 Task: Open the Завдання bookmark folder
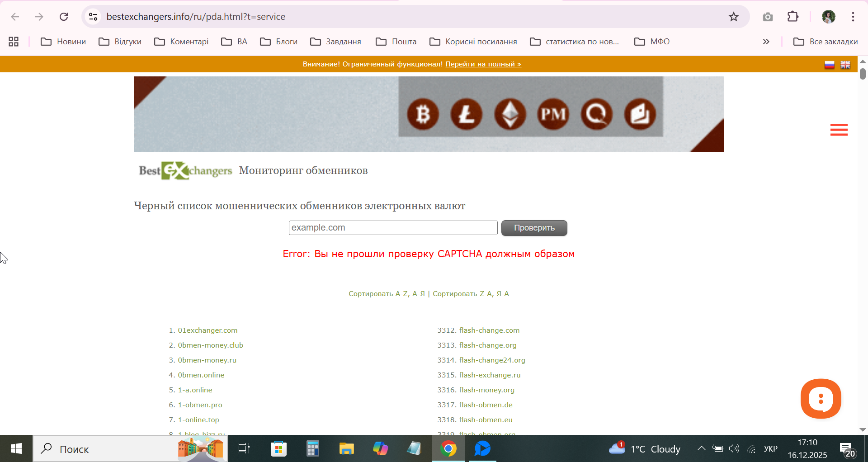tap(335, 42)
